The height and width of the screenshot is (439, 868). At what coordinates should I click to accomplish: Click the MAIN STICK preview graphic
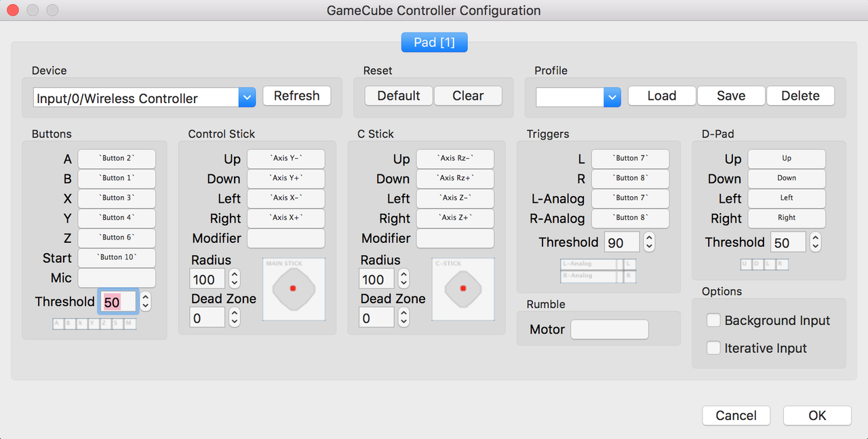(x=294, y=289)
